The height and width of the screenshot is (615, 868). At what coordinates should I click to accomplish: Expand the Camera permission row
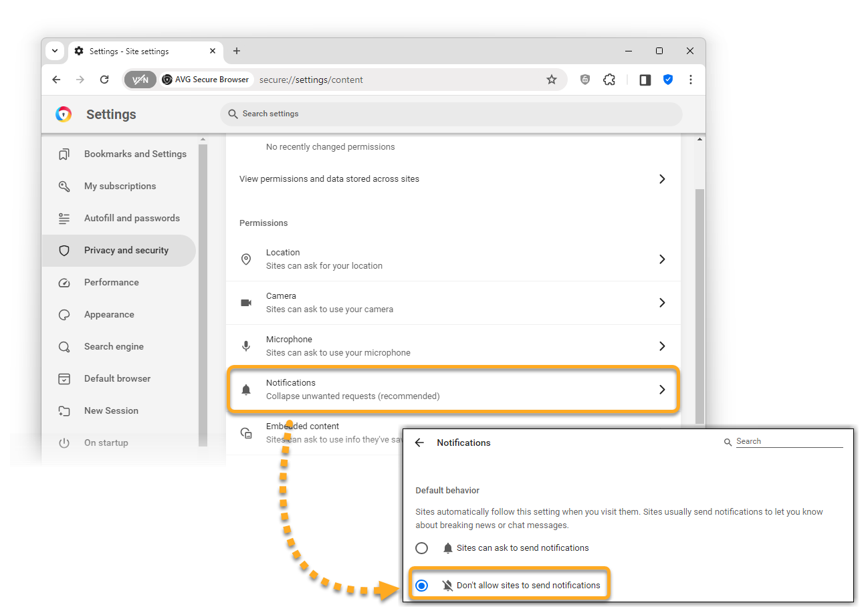coord(662,303)
